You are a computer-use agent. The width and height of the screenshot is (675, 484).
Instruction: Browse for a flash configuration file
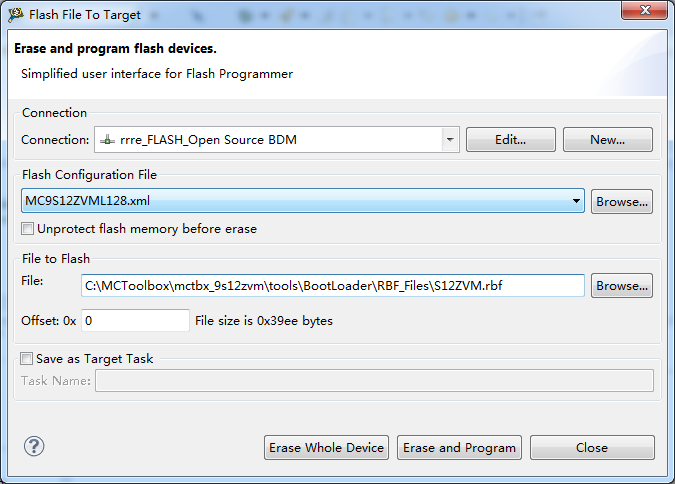(622, 201)
